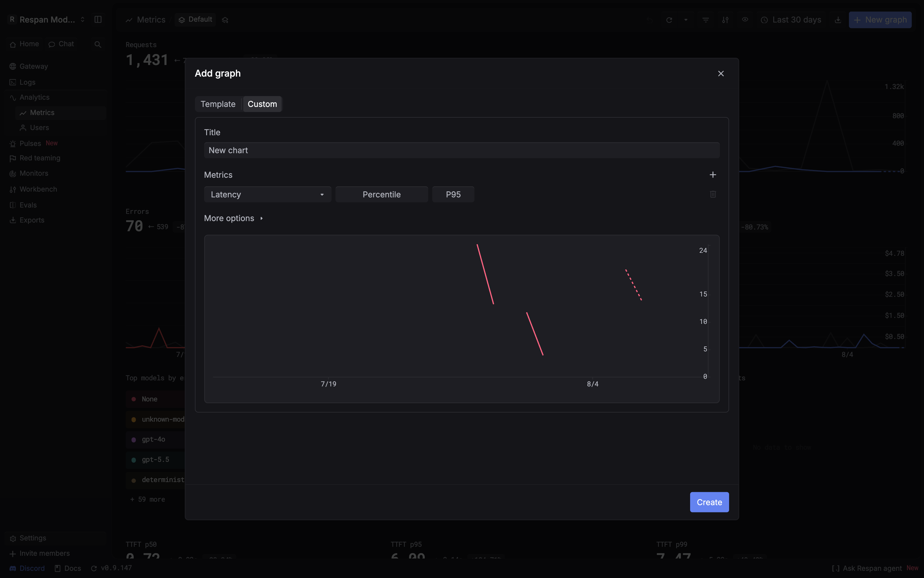The image size is (924, 578).
Task: Open Chat from the sidebar
Action: pos(62,44)
